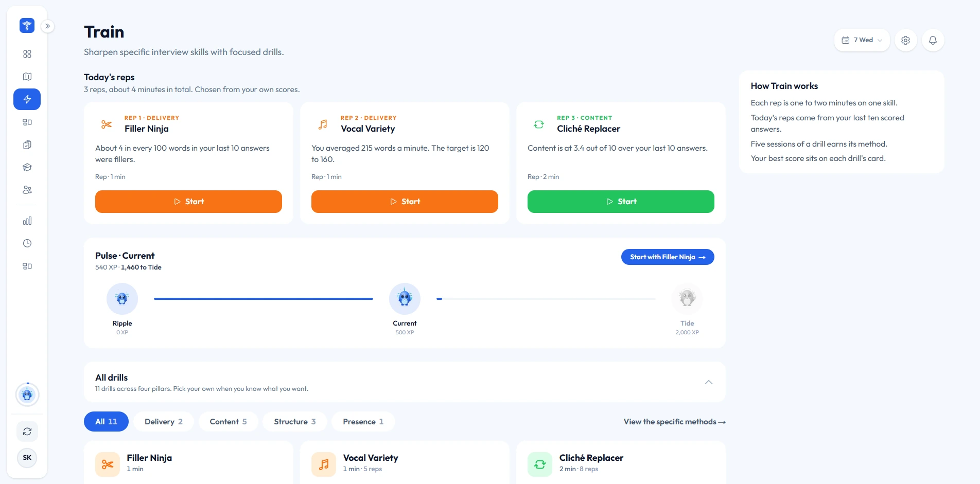Open the clock history icon in the sidebar
The width and height of the screenshot is (980, 484).
coord(27,243)
